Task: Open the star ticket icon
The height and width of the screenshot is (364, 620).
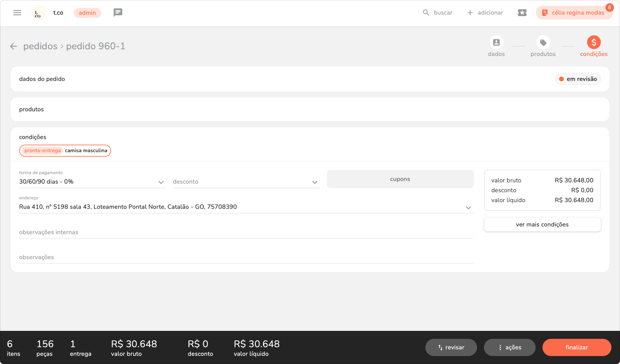Action: (x=522, y=13)
